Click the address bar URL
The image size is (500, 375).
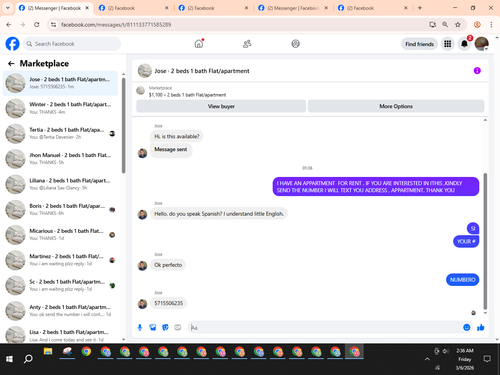(116, 25)
